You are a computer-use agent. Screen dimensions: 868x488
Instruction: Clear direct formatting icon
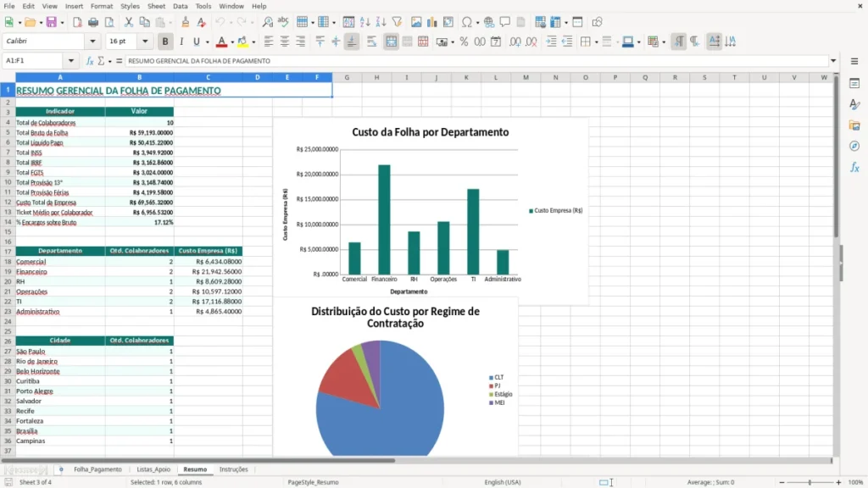pyautogui.click(x=202, y=22)
